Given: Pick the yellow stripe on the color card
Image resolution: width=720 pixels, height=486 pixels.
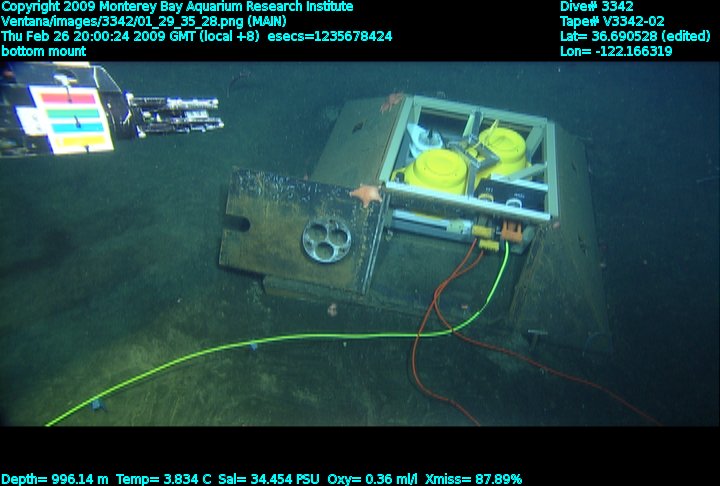Looking at the screenshot, I should point(78,140).
